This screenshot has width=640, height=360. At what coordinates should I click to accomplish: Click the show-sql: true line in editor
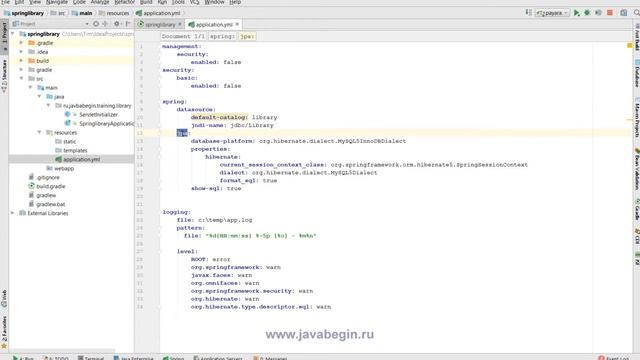point(216,189)
